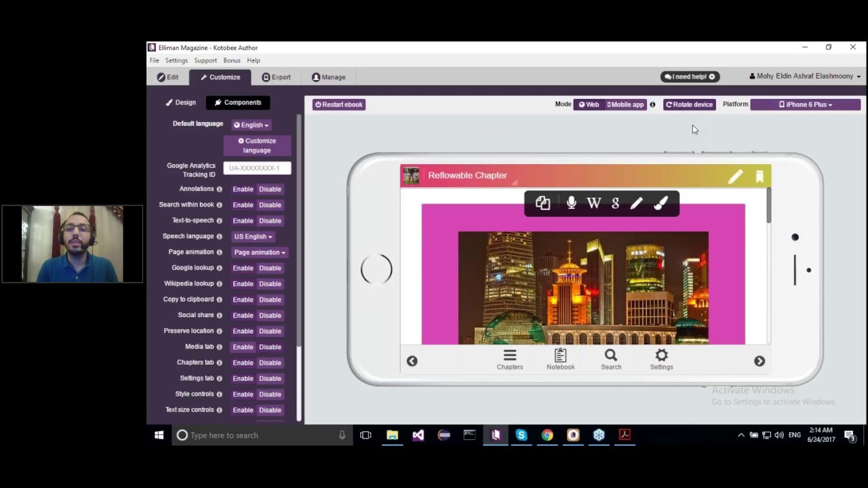Select Web mode
Screen dimensions: 868x488
(x=589, y=104)
